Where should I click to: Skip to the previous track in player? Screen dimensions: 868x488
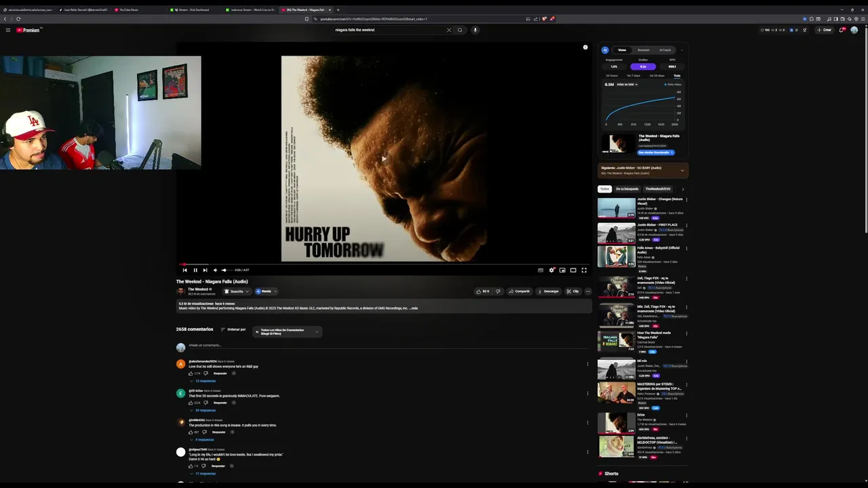(184, 270)
